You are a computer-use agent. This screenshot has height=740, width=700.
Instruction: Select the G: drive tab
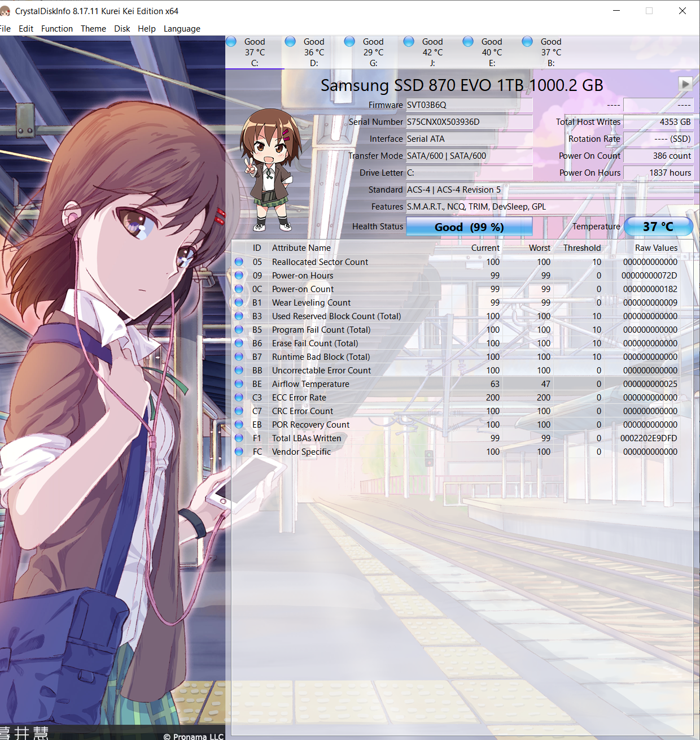tap(373, 52)
